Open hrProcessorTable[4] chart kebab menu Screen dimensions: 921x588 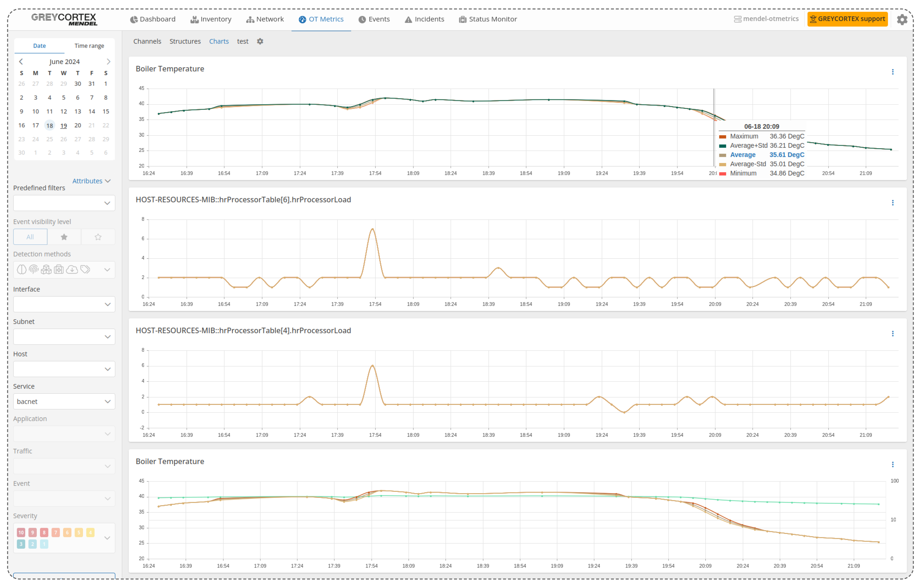(892, 334)
